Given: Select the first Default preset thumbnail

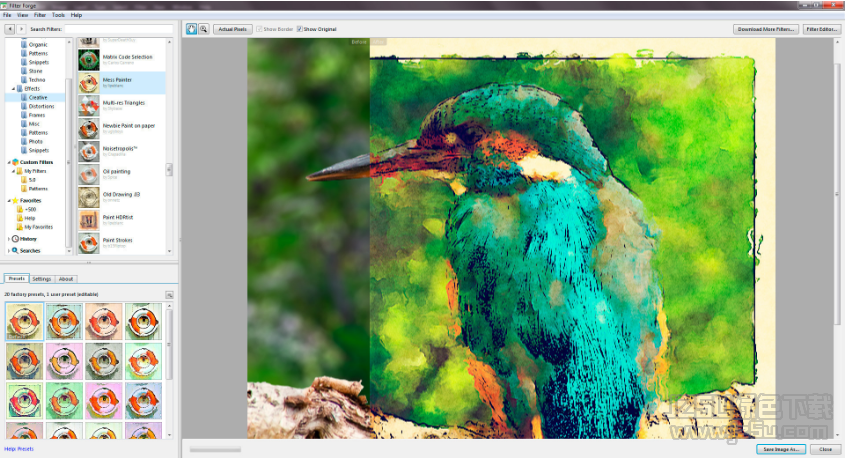Looking at the screenshot, I should tap(24, 322).
